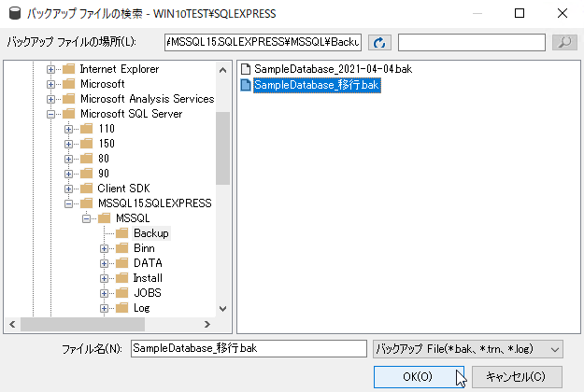
Task: Click the 110 folder icon
Action: pyautogui.click(x=86, y=129)
